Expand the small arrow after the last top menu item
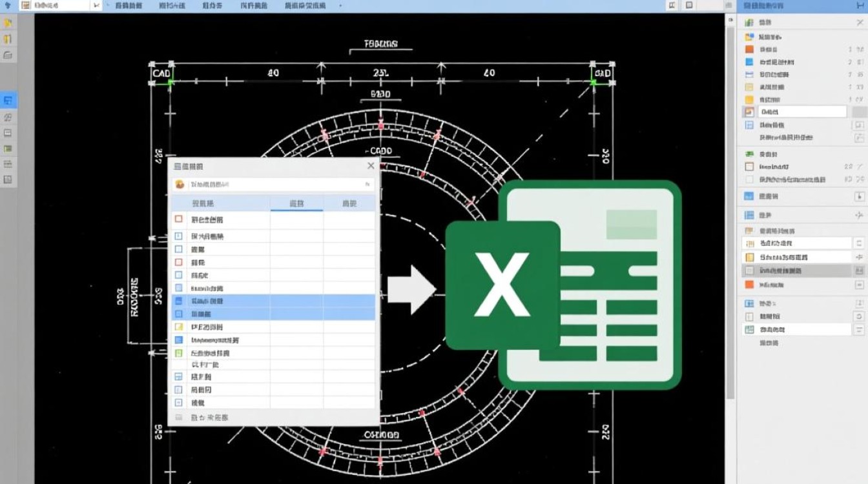868x484 pixels. [340, 5]
